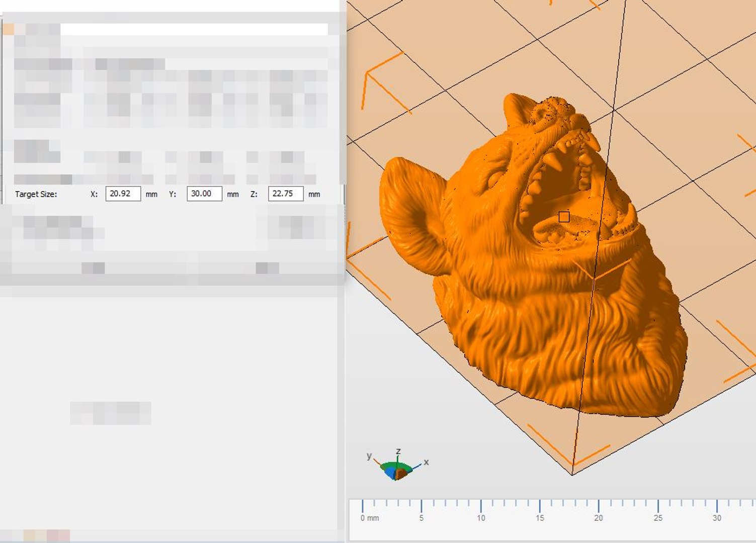Click the XYZ orientation axis gizmo

point(397,464)
